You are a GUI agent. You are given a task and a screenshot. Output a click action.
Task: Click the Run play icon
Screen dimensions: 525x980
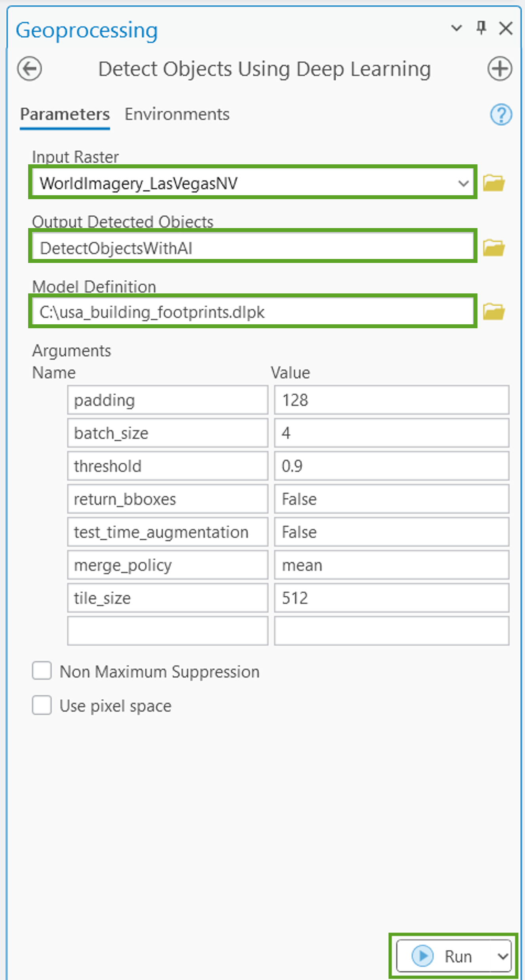(x=422, y=956)
